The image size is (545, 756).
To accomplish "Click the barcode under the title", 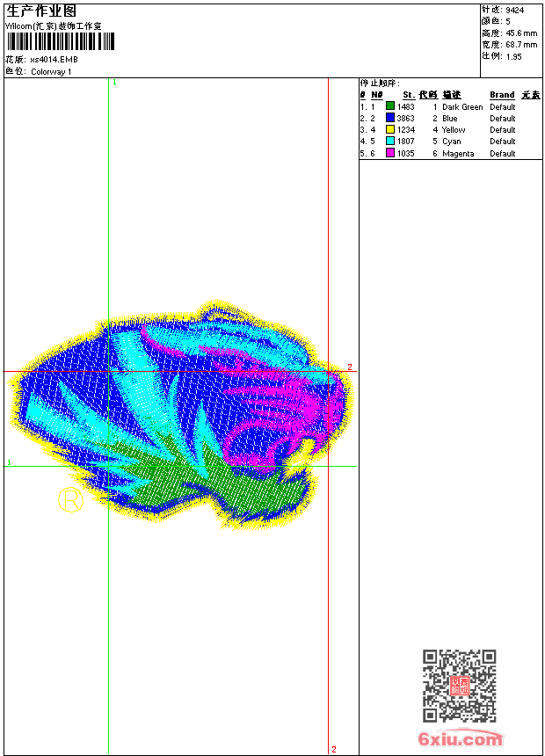I will point(51,42).
